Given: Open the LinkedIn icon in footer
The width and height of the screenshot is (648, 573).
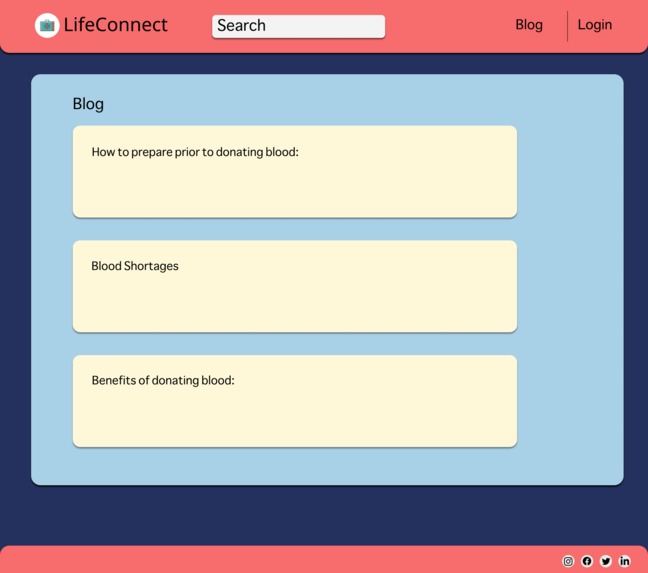Looking at the screenshot, I should click(624, 561).
